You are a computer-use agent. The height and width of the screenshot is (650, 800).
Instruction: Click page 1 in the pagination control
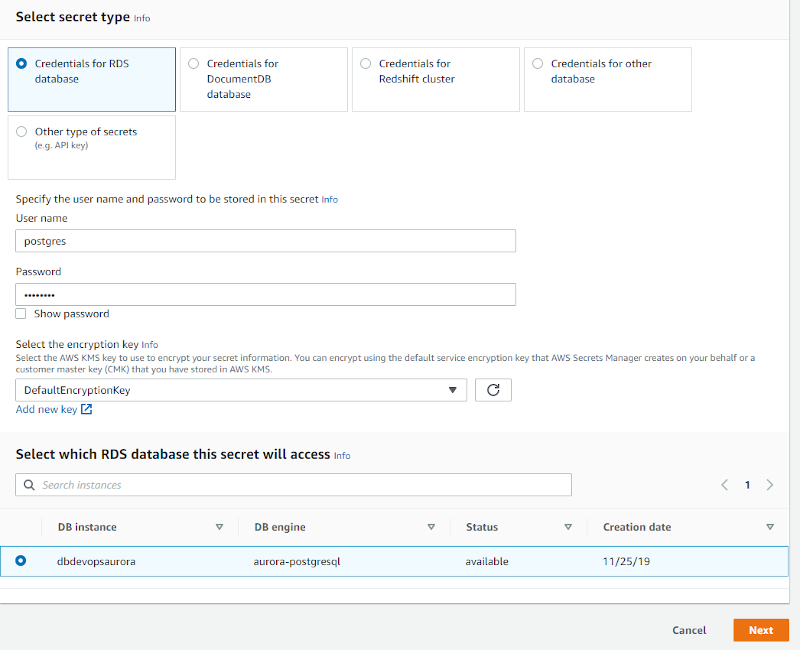[747, 484]
